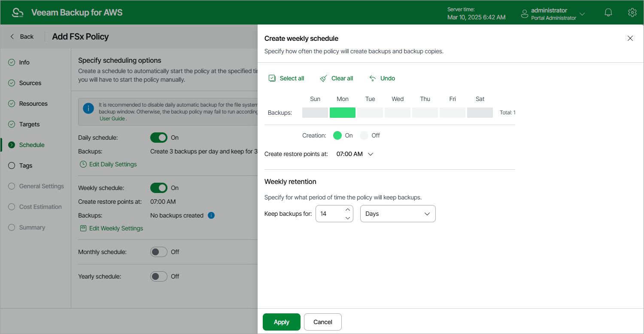Click the Undo arrow icon
Screen dimensions: 644x334
[x=373, y=78]
